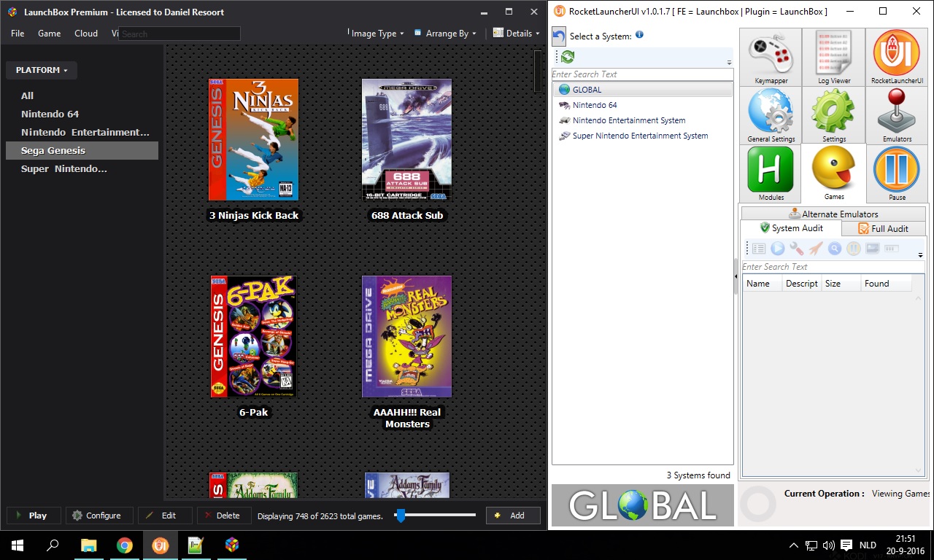The height and width of the screenshot is (560, 934).
Task: Click the info icon next to Select a System
Action: coord(639,34)
